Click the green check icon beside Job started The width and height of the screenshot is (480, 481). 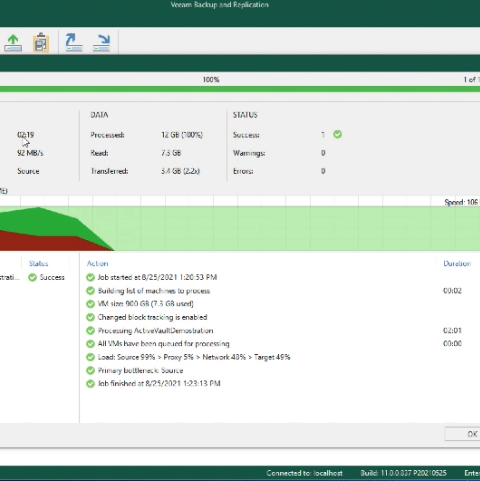pyautogui.click(x=90, y=277)
